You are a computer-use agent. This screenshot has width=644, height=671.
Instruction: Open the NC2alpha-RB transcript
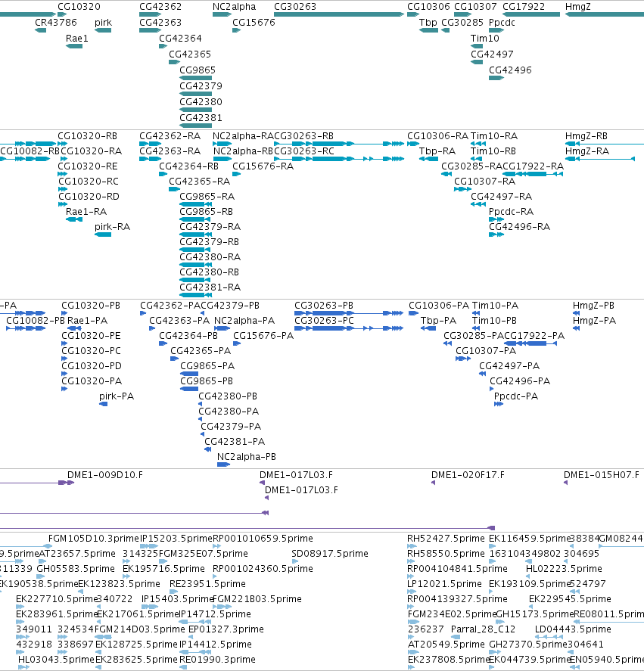pyautogui.click(x=243, y=151)
